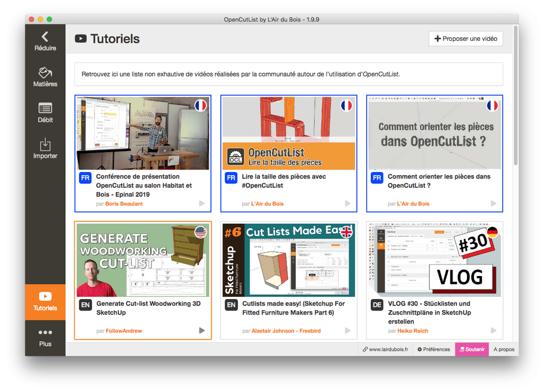The width and height of the screenshot is (544, 392).
Task: Click the Generate Cut-list Woodworking 3D title
Action: (x=149, y=308)
